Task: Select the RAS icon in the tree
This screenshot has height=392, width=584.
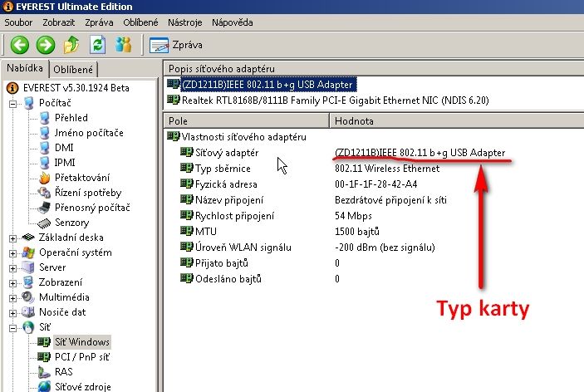Action: (44, 372)
